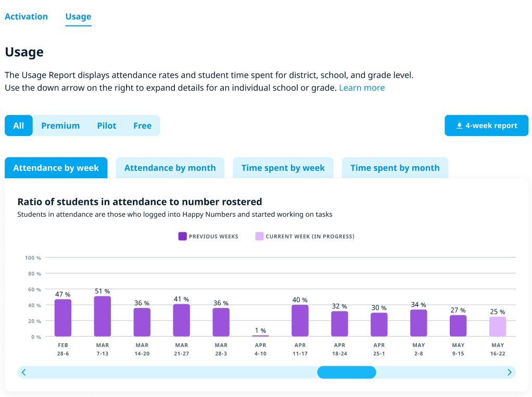Download the 4-week report

(x=486, y=126)
